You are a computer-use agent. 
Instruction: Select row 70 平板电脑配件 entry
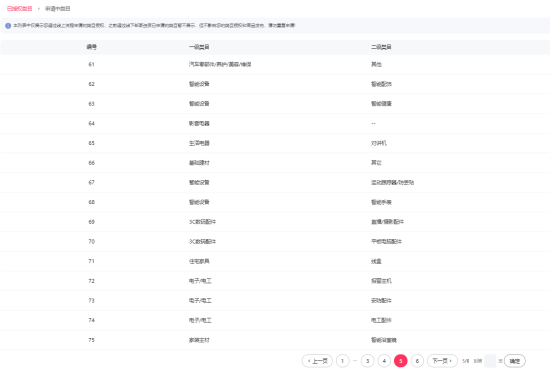(x=275, y=241)
